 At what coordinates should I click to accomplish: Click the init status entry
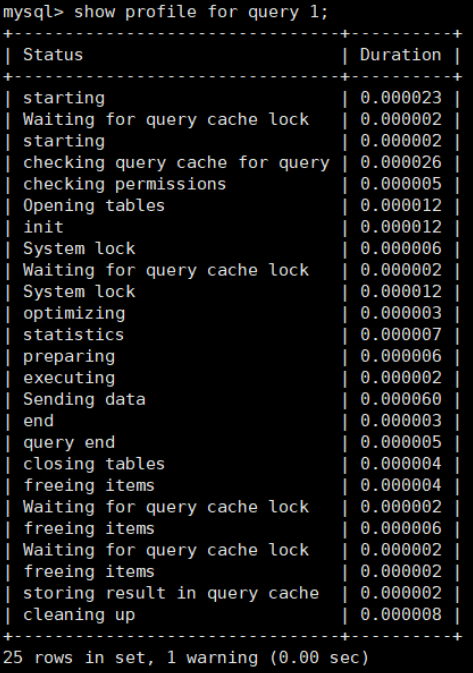(43, 227)
